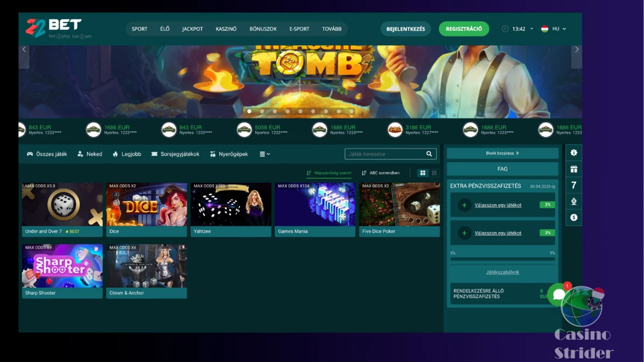Click the 5058 EUR winner entry
Viewport: 644px width, 362px height.
[x=262, y=130]
